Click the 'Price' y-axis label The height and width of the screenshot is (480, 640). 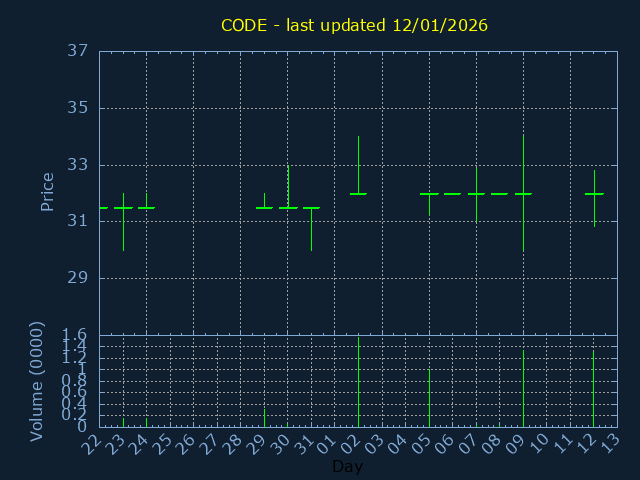(x=47, y=192)
